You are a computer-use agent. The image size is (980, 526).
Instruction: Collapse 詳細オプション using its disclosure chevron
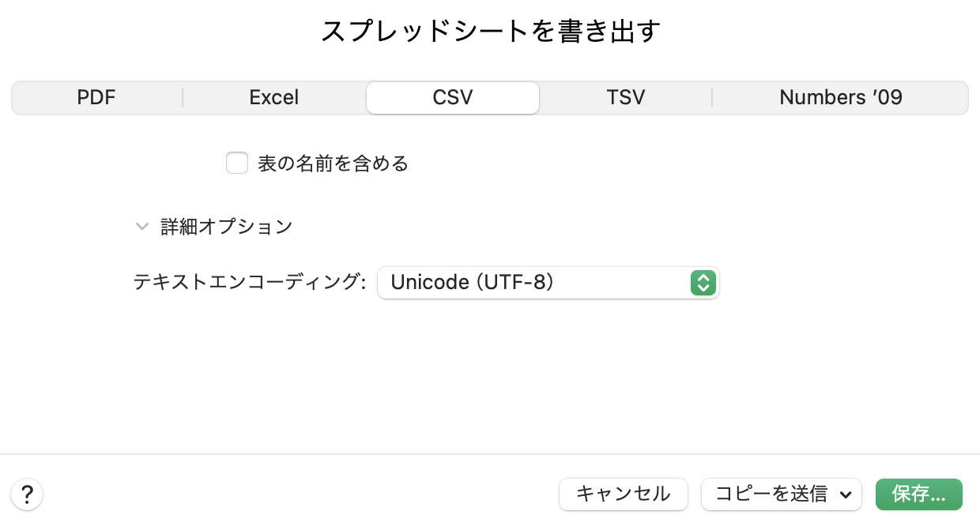tap(142, 227)
